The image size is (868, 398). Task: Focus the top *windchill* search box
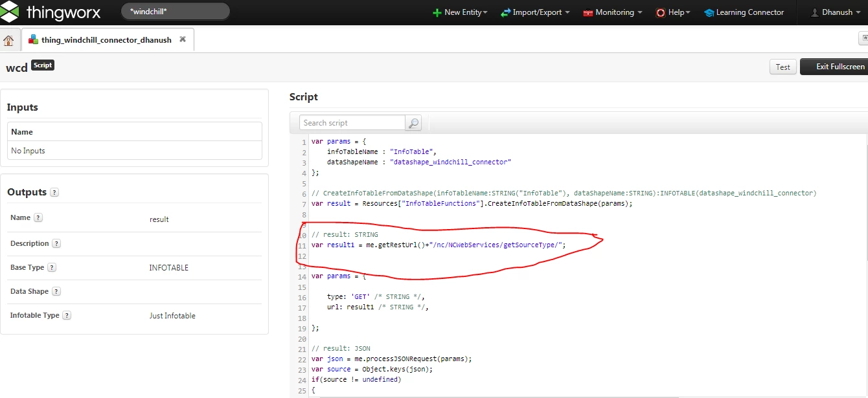pos(175,12)
